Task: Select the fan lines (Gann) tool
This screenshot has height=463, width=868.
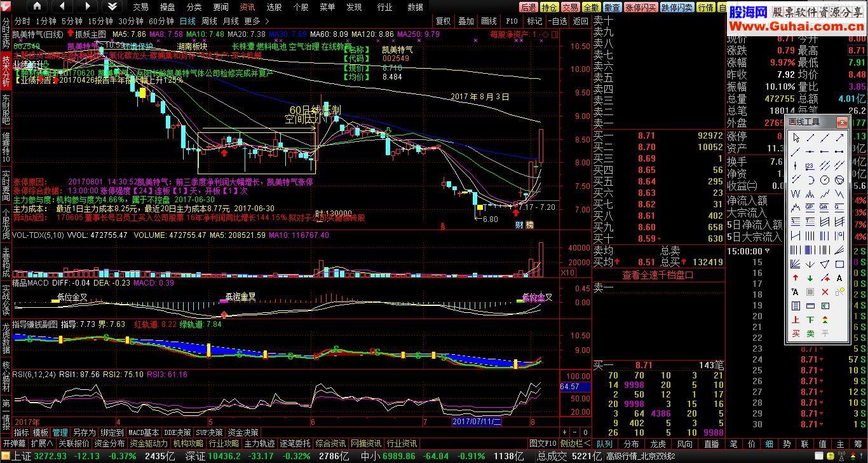Action: point(796,263)
